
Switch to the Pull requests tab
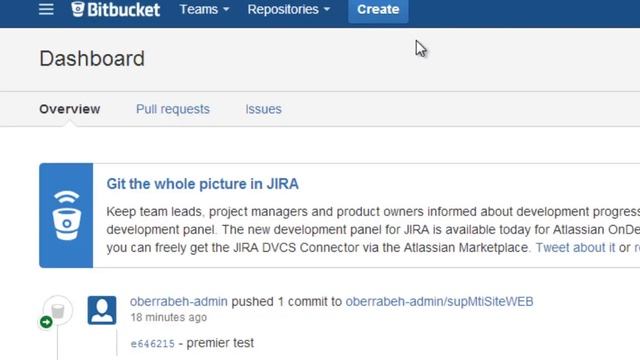(x=173, y=109)
